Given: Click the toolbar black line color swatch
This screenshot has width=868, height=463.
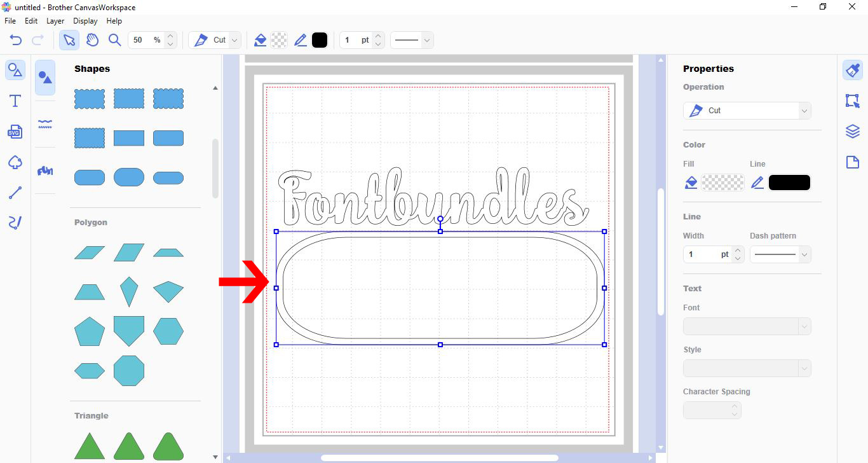Looking at the screenshot, I should [320, 40].
